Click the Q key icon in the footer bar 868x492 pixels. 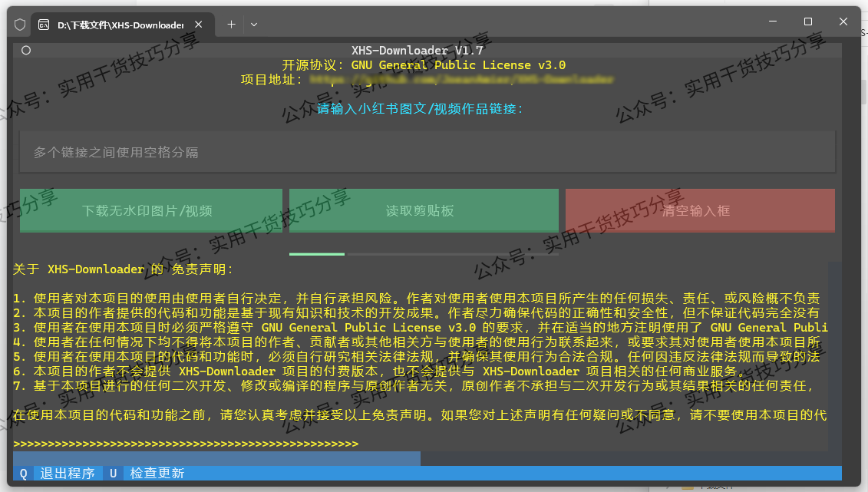click(x=22, y=473)
